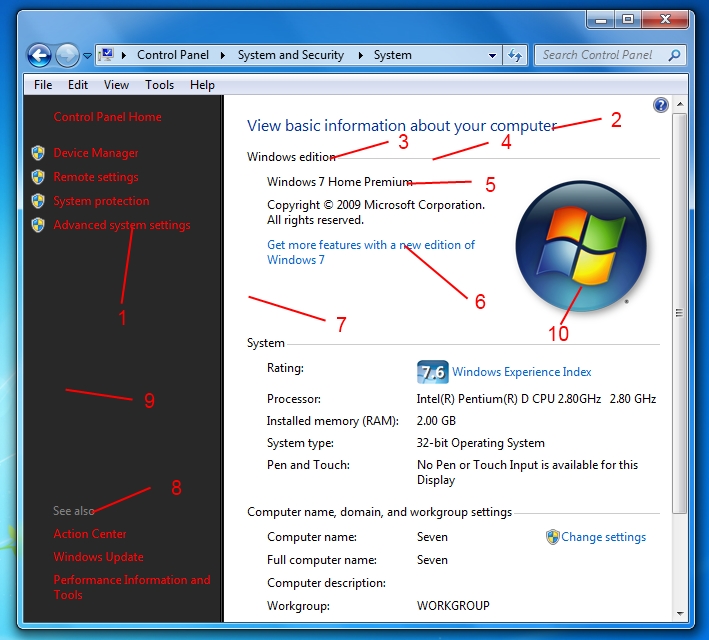Open the View menu
Screen dimensions: 709x640
pos(116,85)
